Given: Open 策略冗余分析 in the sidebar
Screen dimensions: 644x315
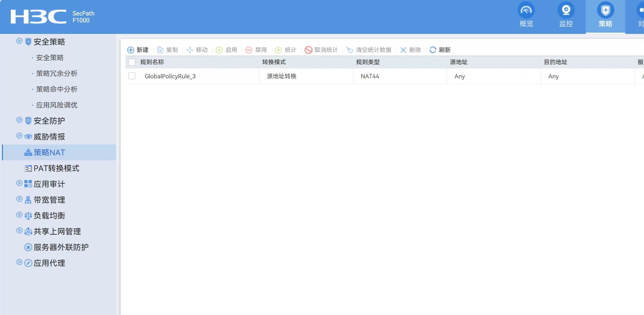Looking at the screenshot, I should (57, 74).
